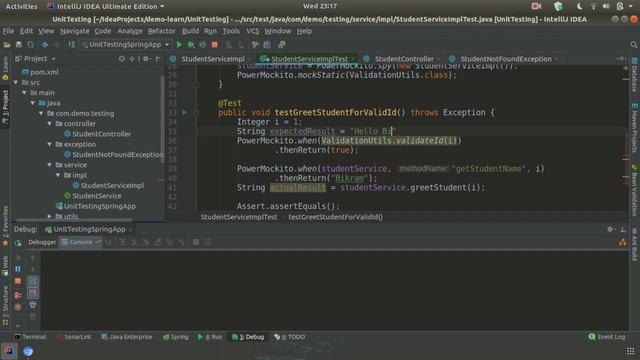Viewport: 640px width, 360px height.
Task: Open the Terminal tool window
Action: tap(30, 337)
